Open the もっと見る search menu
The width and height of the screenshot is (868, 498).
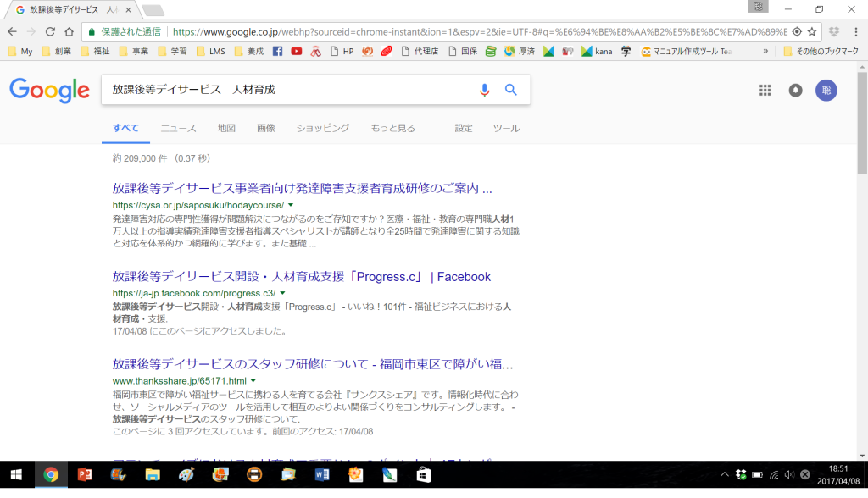392,129
